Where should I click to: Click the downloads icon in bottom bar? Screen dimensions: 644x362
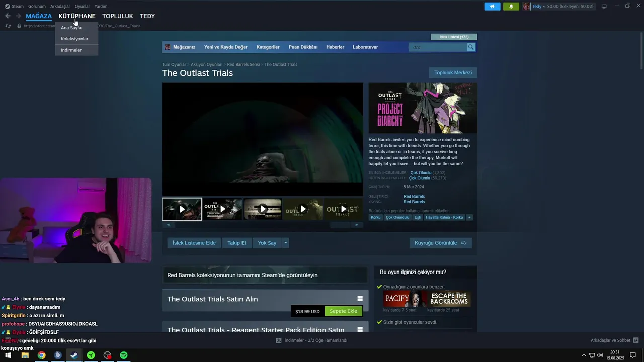pos(279,340)
